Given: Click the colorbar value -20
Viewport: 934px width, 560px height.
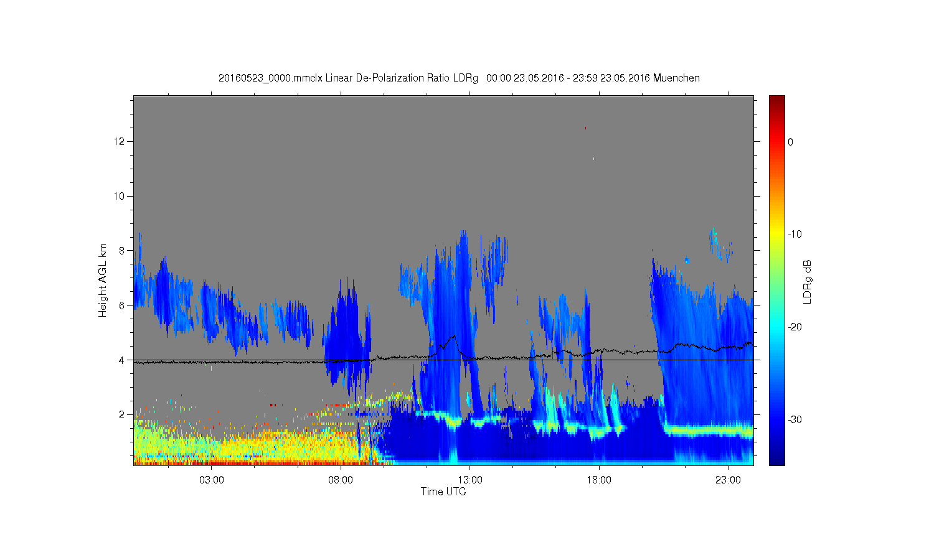Looking at the screenshot, I should pos(795,327).
